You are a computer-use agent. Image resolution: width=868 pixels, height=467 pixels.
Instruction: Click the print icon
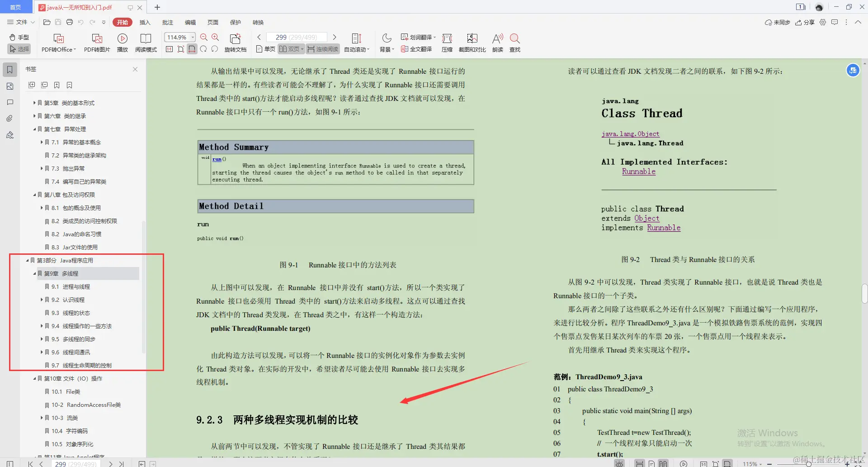pyautogui.click(x=69, y=22)
